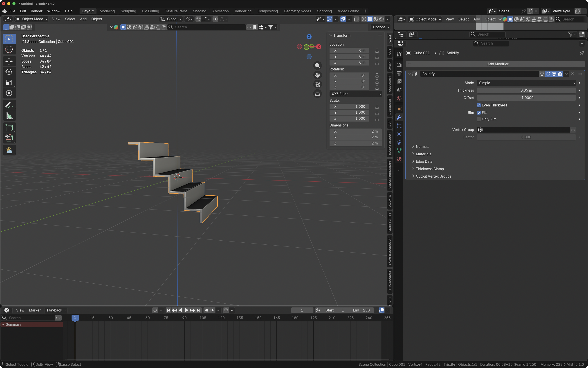
Task: Open the XYZ Euler rotation mode dropdown
Action: (x=356, y=94)
